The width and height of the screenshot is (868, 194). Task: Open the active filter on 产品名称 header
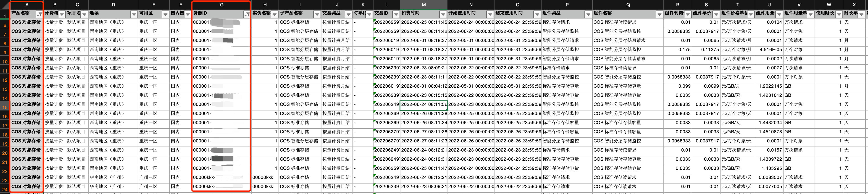(x=39, y=14)
